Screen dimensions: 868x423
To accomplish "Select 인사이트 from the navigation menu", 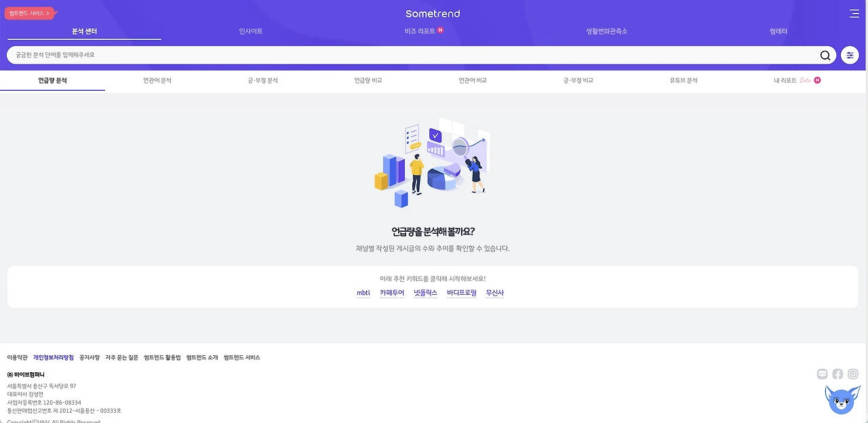I will click(x=251, y=30).
